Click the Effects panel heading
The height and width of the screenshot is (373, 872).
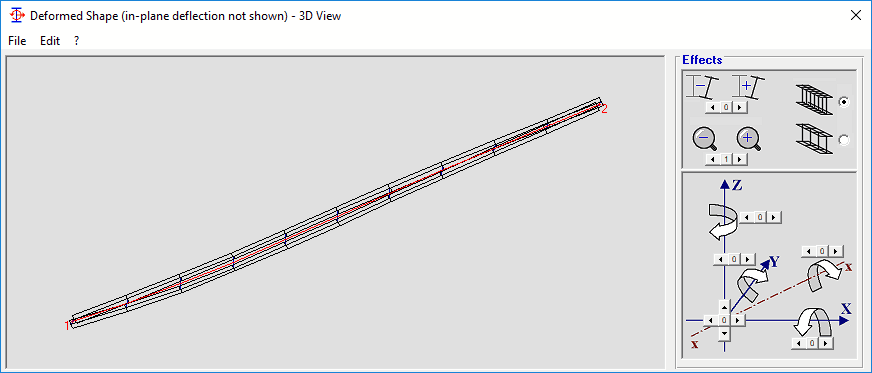pos(702,60)
